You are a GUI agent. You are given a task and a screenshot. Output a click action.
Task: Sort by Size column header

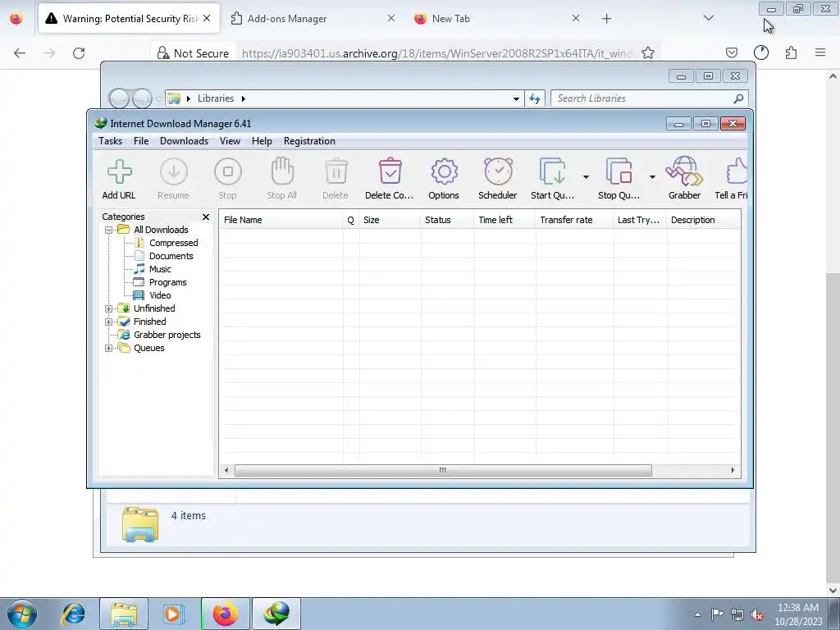pyautogui.click(x=390, y=220)
